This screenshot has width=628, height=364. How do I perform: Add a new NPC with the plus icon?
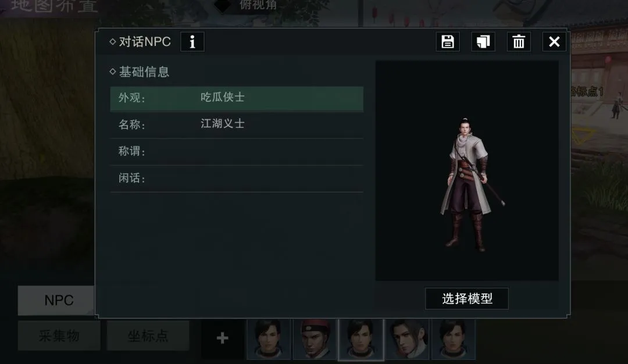[x=222, y=338]
